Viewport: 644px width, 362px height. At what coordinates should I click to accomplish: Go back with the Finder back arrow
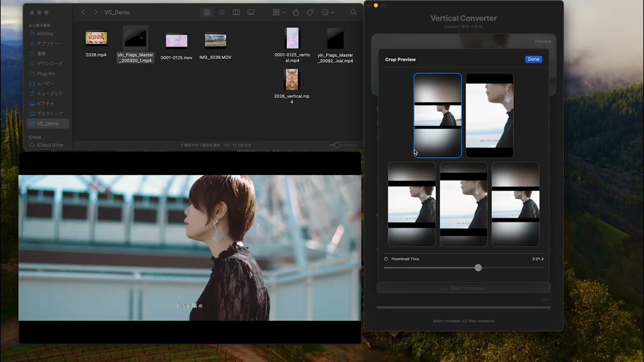coord(83,13)
